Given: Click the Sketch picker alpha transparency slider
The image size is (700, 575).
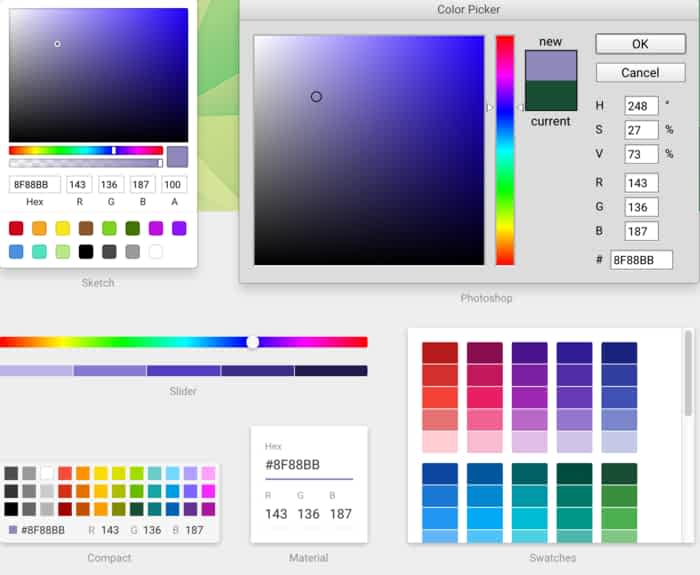Looking at the screenshot, I should click(85, 162).
